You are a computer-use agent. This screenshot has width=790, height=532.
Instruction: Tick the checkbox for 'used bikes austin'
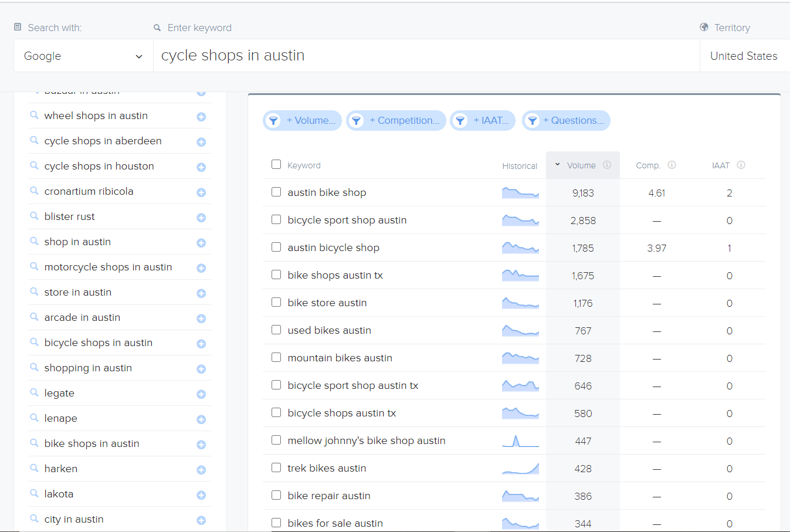276,330
